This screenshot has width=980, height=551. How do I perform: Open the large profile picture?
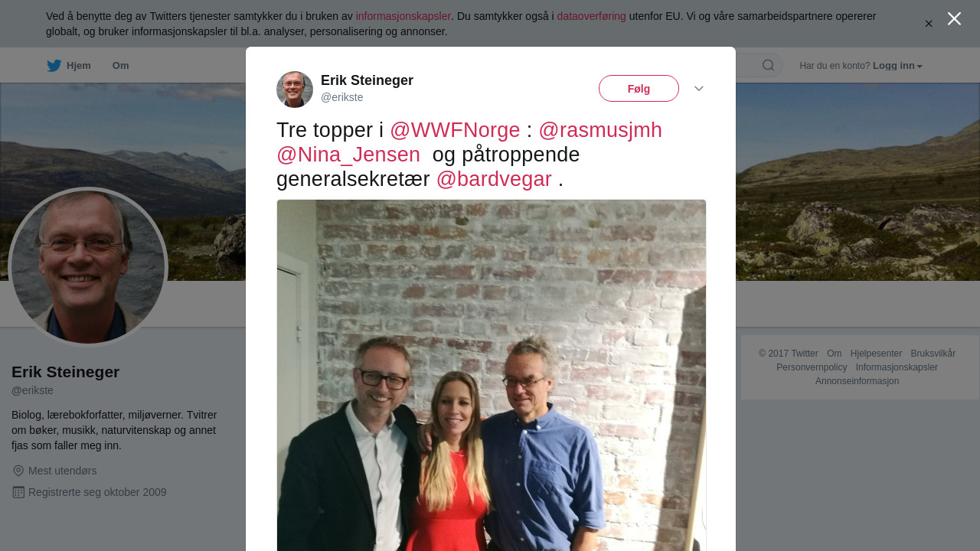(x=88, y=267)
